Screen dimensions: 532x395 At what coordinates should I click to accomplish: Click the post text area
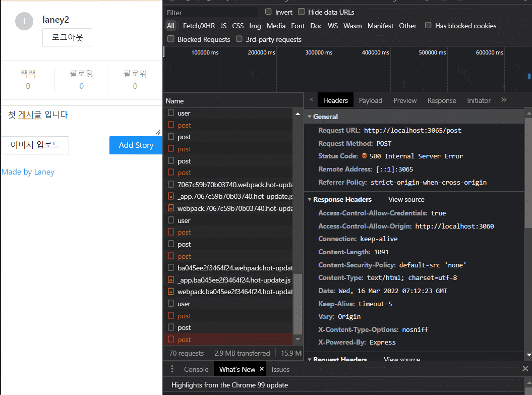tap(81, 121)
